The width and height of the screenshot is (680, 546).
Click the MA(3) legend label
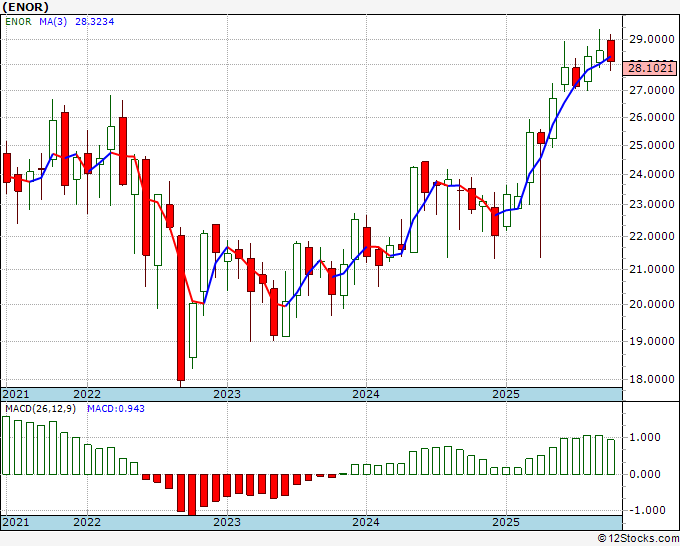point(53,22)
